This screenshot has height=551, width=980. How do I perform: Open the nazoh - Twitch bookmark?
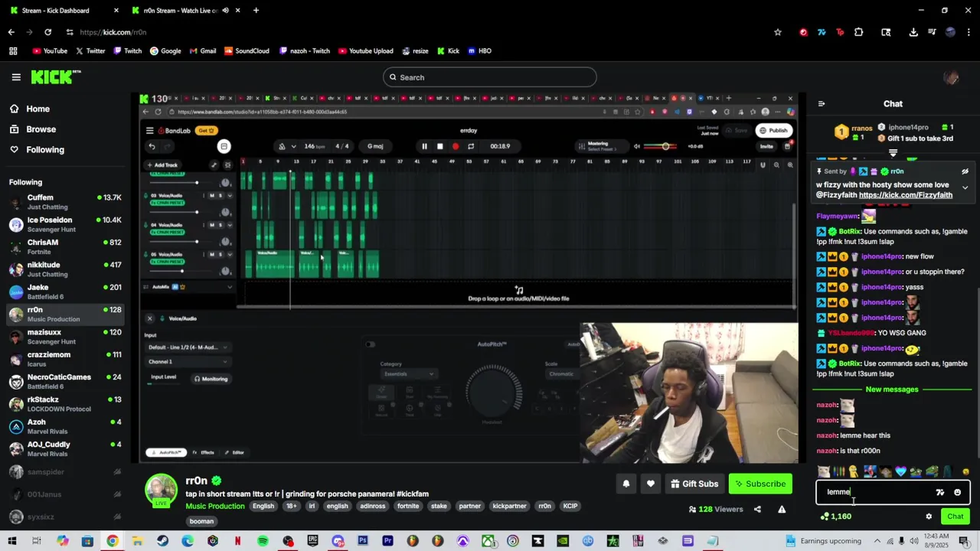305,51
